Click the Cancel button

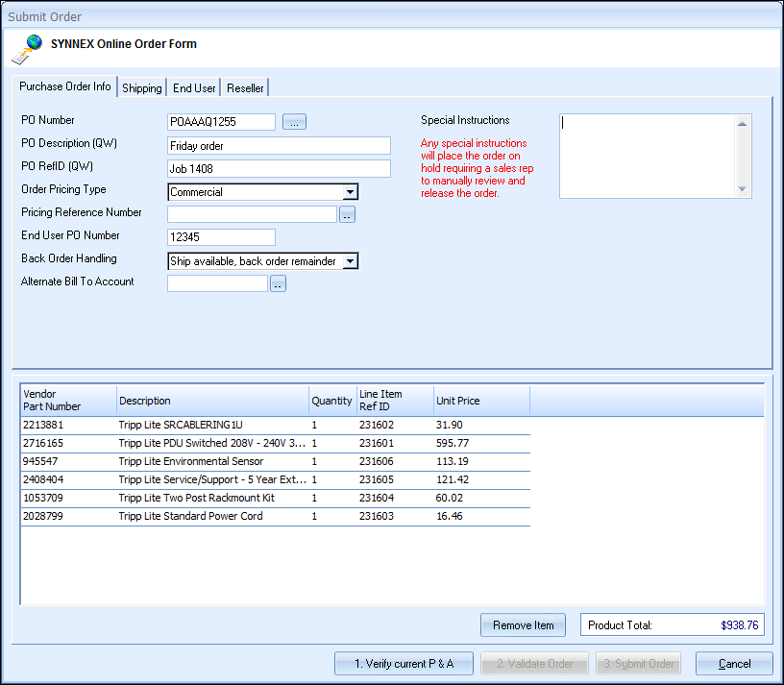click(734, 664)
